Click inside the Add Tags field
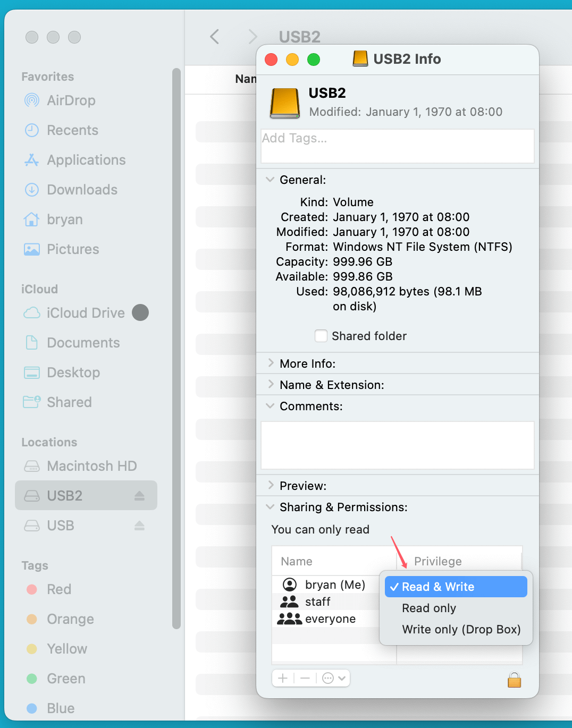This screenshot has width=572, height=728. pyautogui.click(x=397, y=146)
